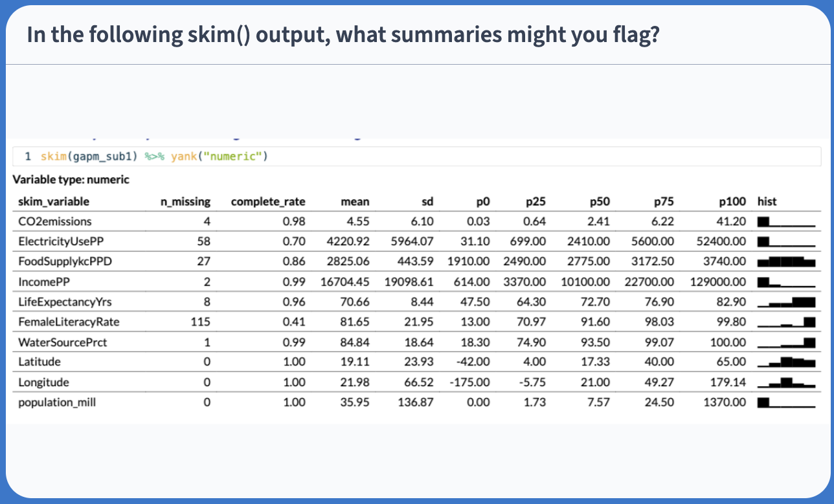
Task: Click the Latitude histogram sparkline
Action: click(785, 362)
